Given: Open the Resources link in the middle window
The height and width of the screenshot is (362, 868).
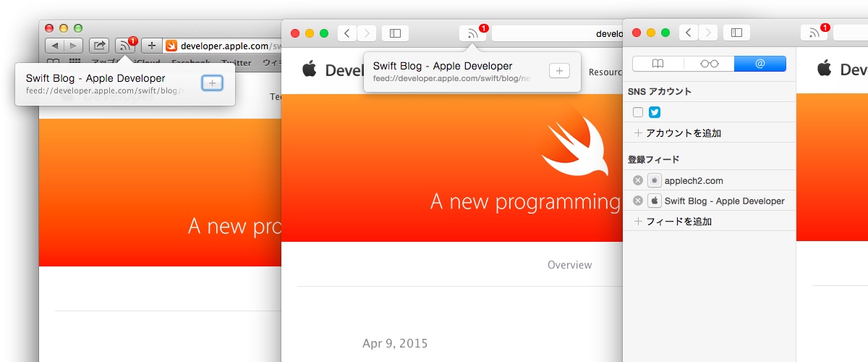Looking at the screenshot, I should (606, 72).
